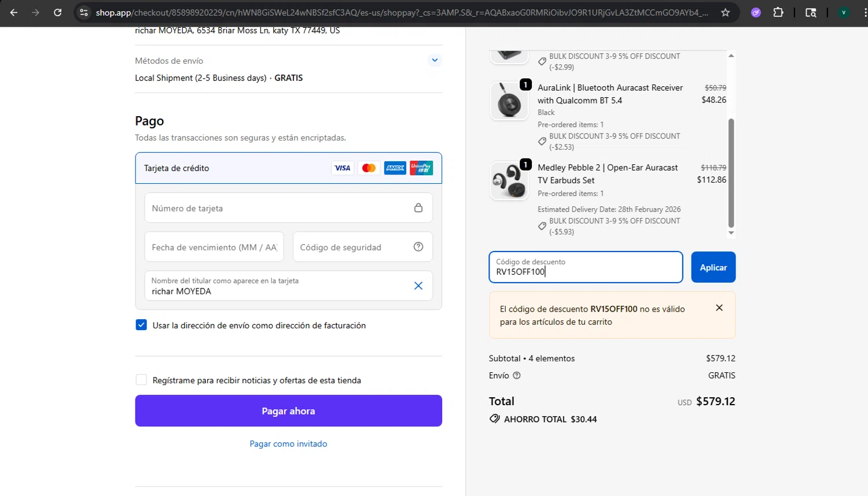This screenshot has width=868, height=496.
Task: Click the lock icon in card number field
Action: click(x=418, y=208)
